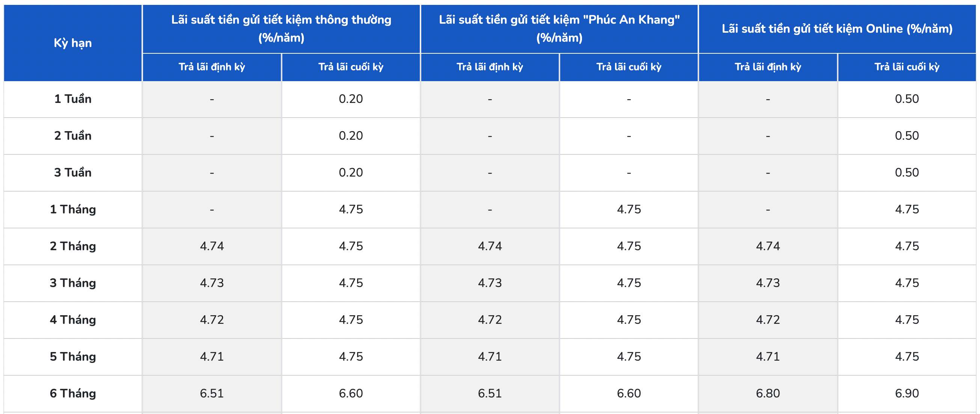
Task: Select the "4 Tháng" term row label
Action: pyautogui.click(x=73, y=320)
